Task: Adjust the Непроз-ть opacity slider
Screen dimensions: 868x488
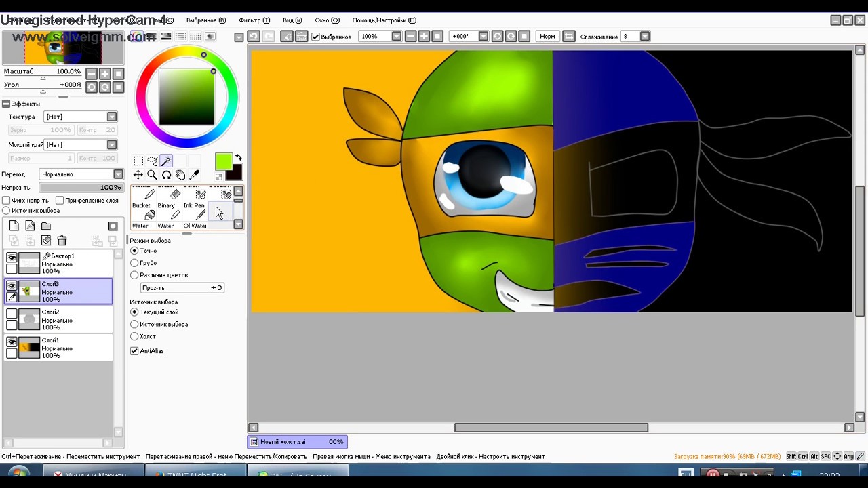Action: coord(81,187)
